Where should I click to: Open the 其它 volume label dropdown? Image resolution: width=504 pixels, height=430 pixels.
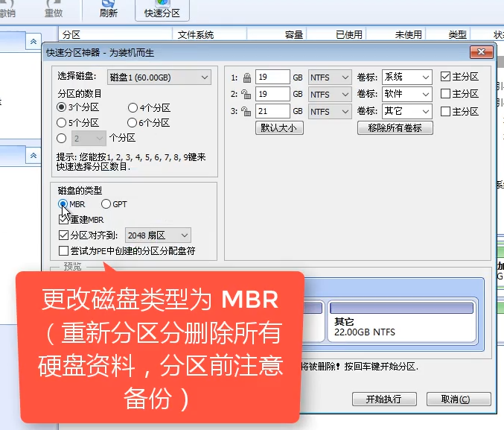(407, 111)
